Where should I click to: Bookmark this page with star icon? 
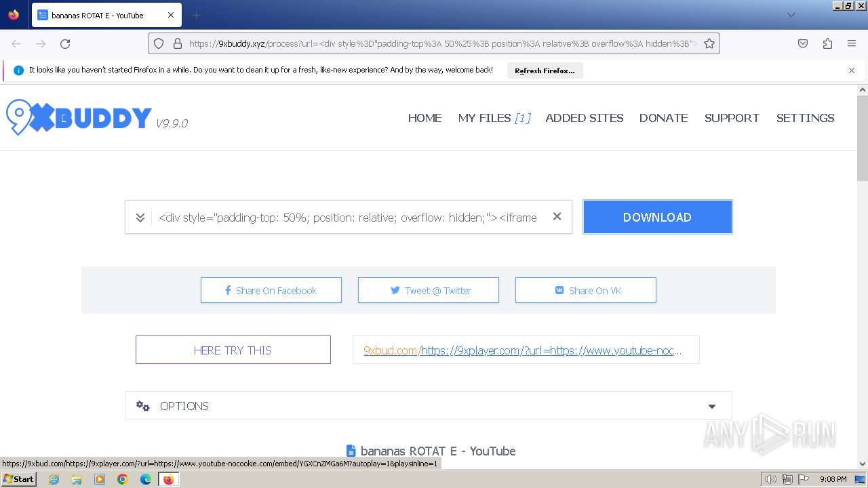(x=709, y=43)
